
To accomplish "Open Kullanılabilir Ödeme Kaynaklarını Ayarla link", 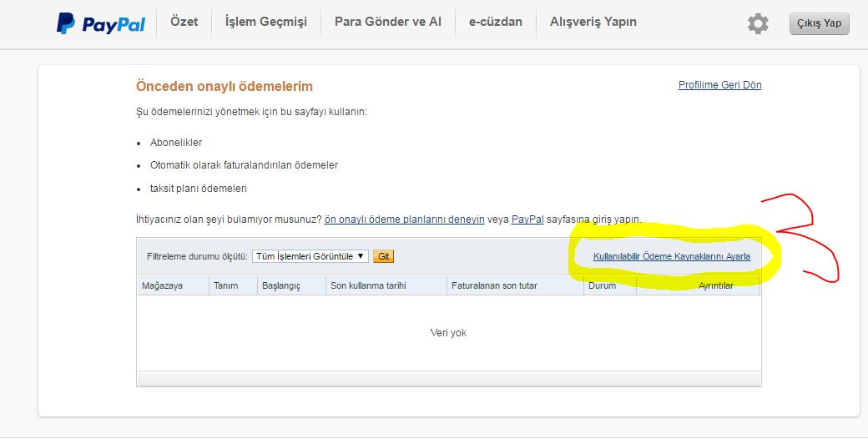I will (672, 256).
